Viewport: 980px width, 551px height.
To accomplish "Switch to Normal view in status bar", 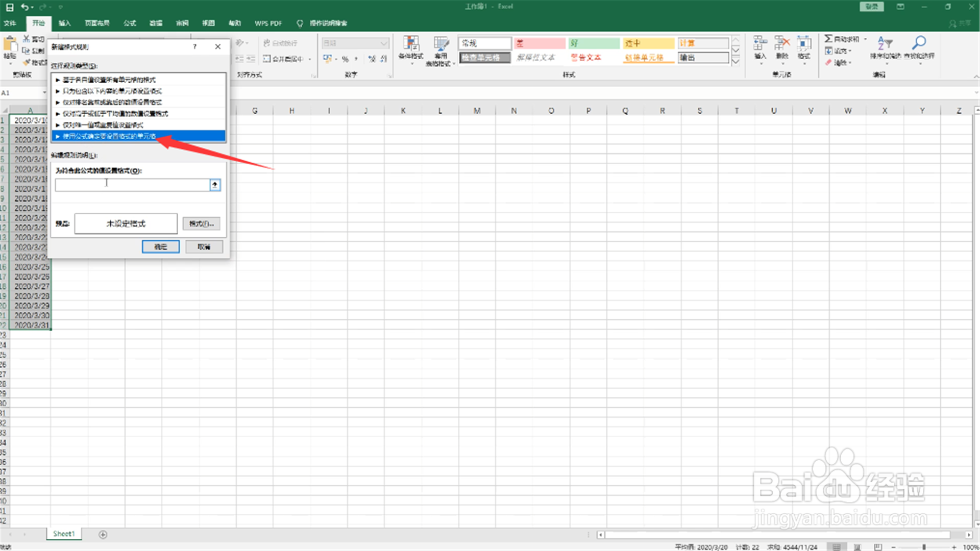I will (837, 547).
